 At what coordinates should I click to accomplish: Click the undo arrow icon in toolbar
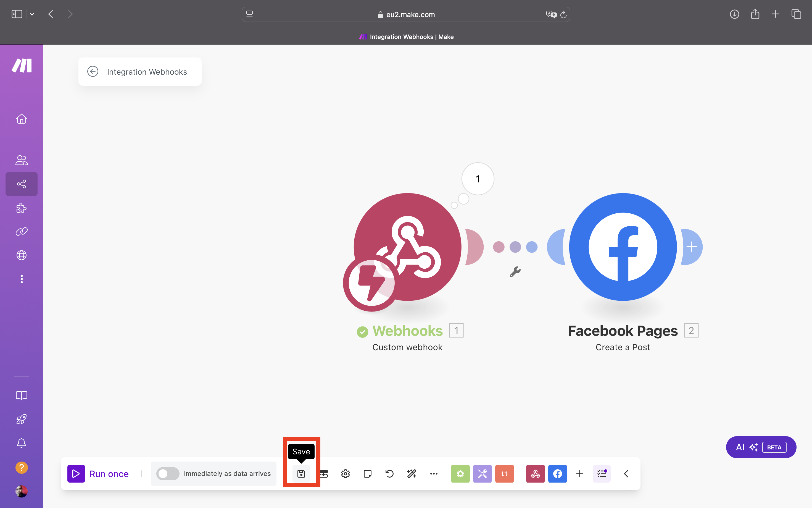(389, 474)
